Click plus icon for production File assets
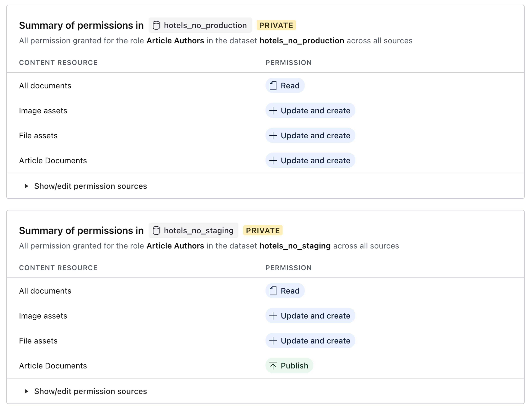This screenshot has width=532, height=411. tap(273, 136)
